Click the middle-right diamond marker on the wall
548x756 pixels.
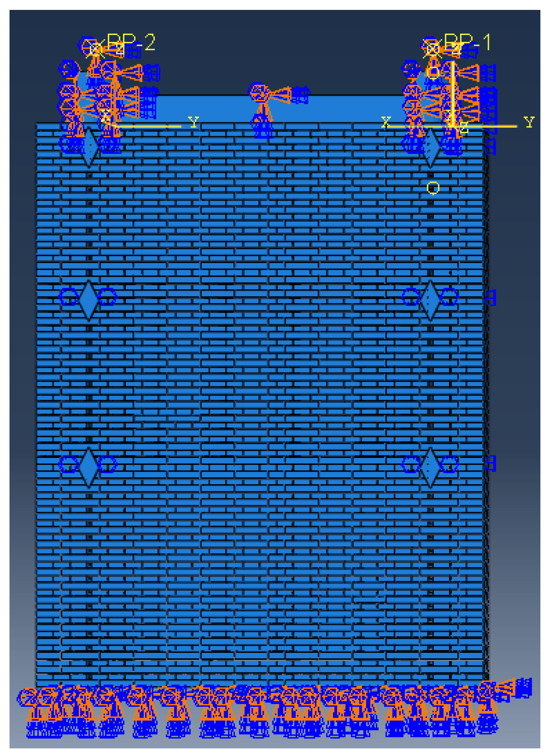point(430,299)
